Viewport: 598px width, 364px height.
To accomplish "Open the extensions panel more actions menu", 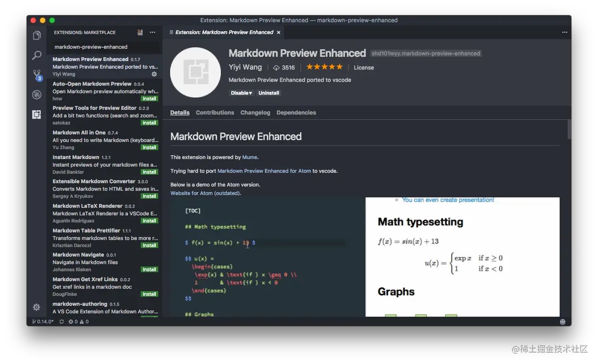I will point(152,32).
